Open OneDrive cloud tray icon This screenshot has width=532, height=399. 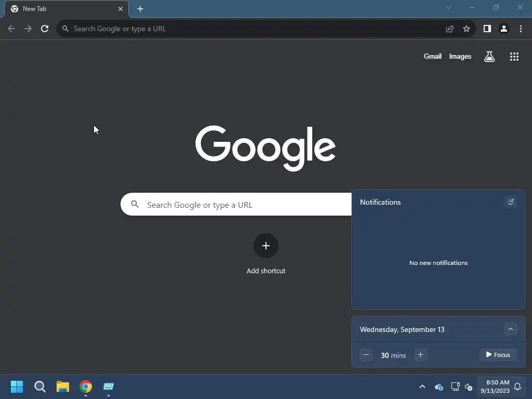(x=438, y=387)
